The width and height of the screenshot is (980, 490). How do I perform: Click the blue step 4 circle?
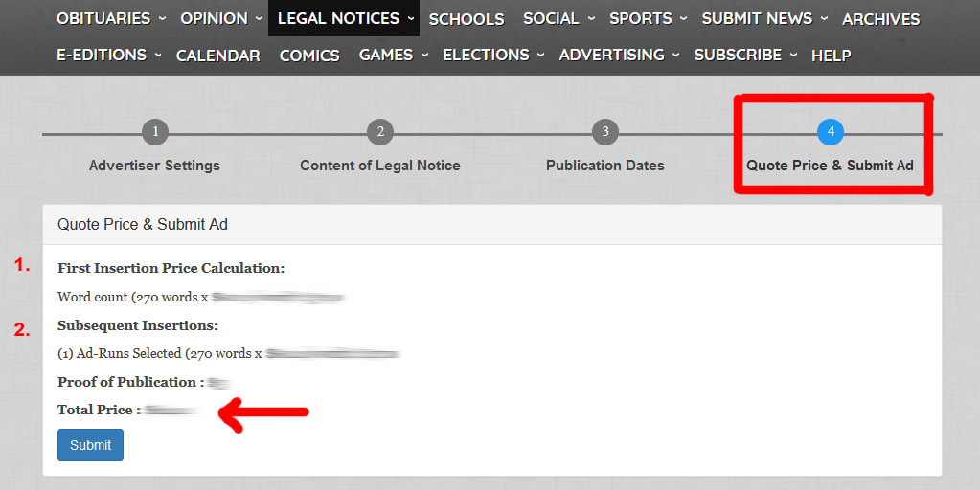click(831, 132)
